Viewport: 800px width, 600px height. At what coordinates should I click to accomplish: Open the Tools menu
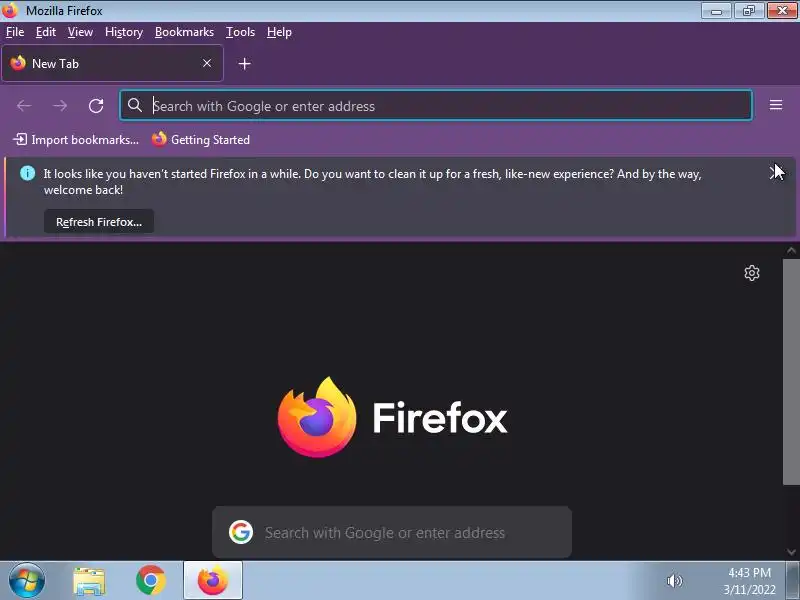[x=240, y=32]
